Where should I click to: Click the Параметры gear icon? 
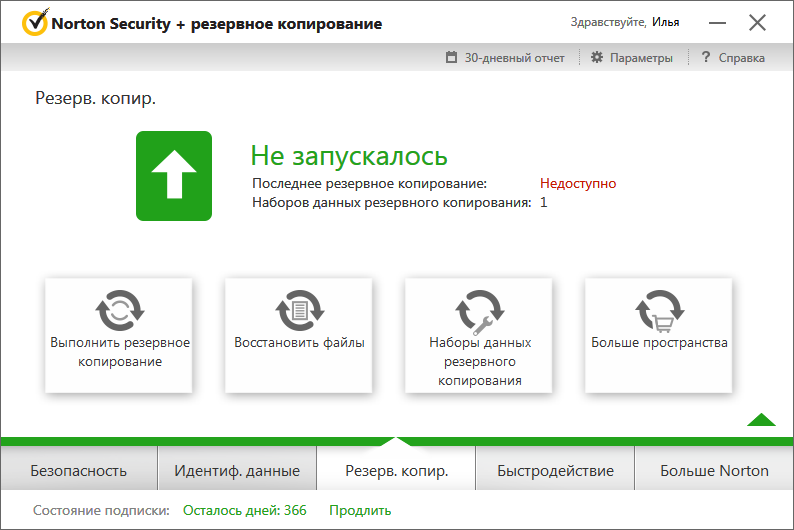click(597, 57)
